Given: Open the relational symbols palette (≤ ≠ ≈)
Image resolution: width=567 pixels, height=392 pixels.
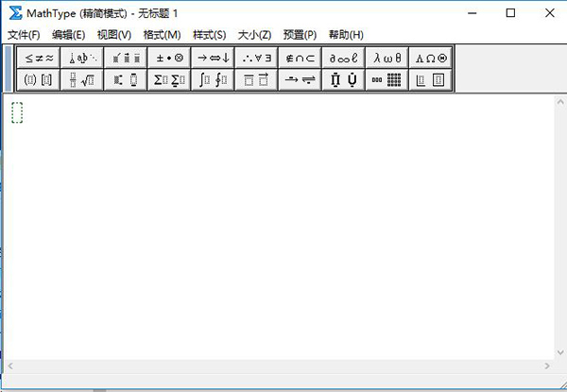Looking at the screenshot, I should (x=39, y=58).
